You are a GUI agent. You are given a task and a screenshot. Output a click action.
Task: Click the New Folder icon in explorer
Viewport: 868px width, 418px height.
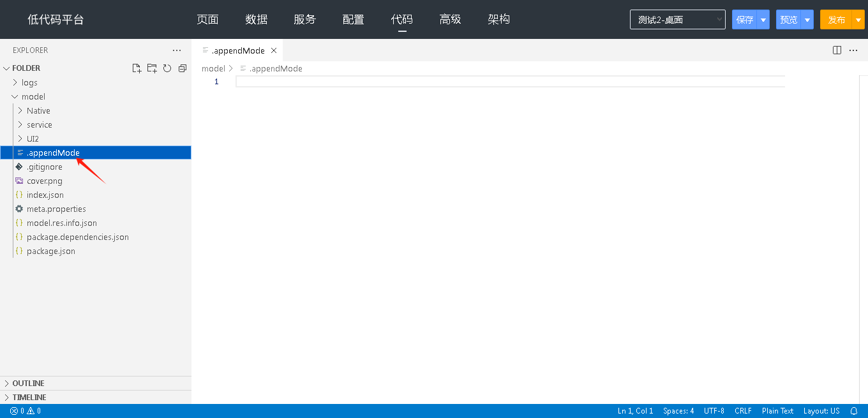pyautogui.click(x=152, y=68)
